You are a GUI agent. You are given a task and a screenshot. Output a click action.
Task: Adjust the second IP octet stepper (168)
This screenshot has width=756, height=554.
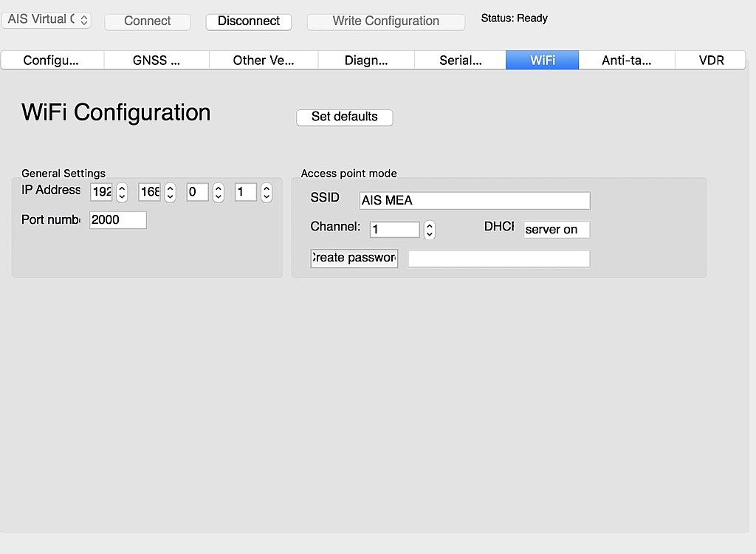coord(170,193)
